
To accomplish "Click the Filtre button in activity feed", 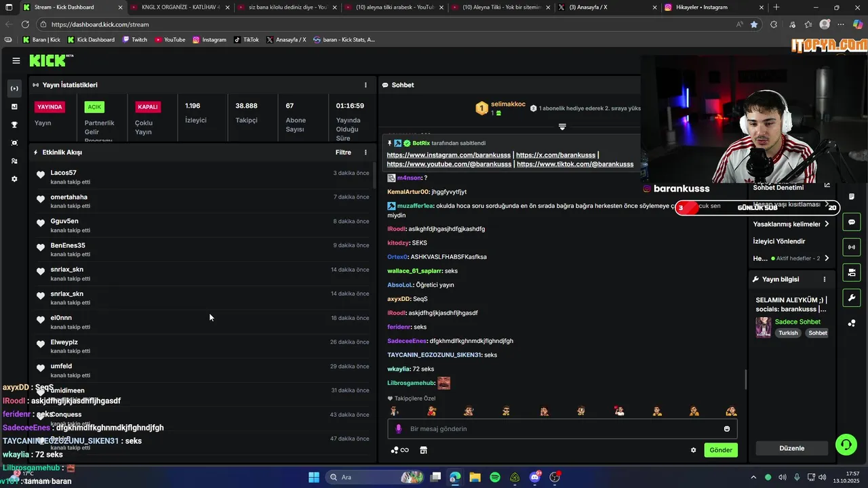I will (x=343, y=152).
